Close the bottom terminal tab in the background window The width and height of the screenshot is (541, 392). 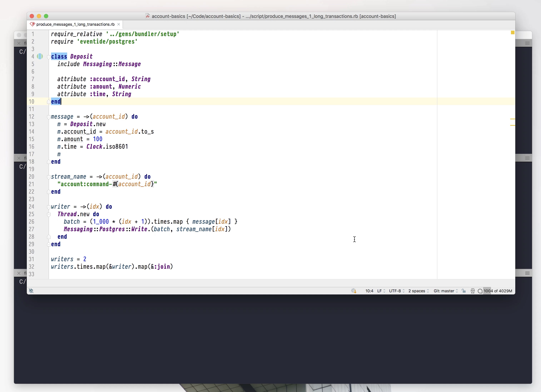tap(19, 273)
